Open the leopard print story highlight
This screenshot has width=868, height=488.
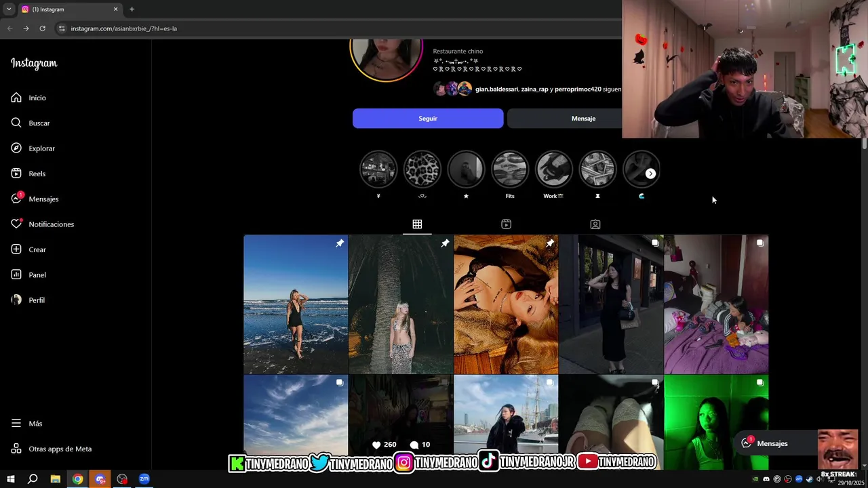[422, 169]
